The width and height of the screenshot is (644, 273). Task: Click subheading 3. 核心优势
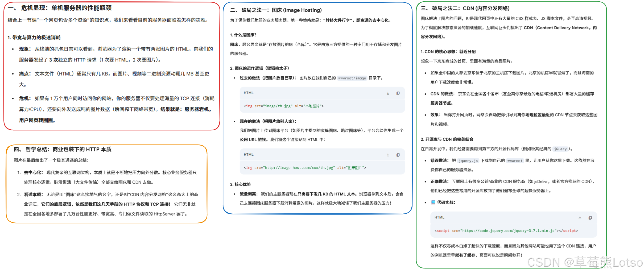click(x=241, y=184)
